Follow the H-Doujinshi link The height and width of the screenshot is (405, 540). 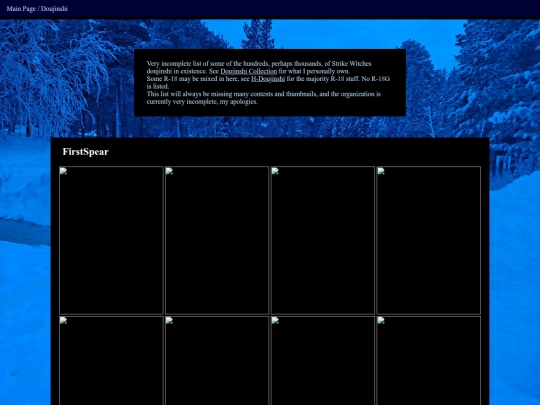(268, 79)
